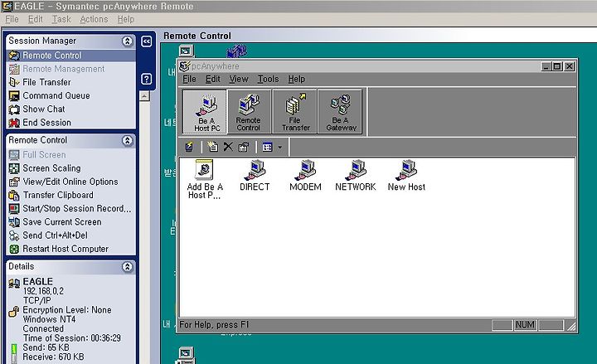Image resolution: width=597 pixels, height=364 pixels.
Task: Click the Receive: 670 KB text
Action: click(53, 357)
